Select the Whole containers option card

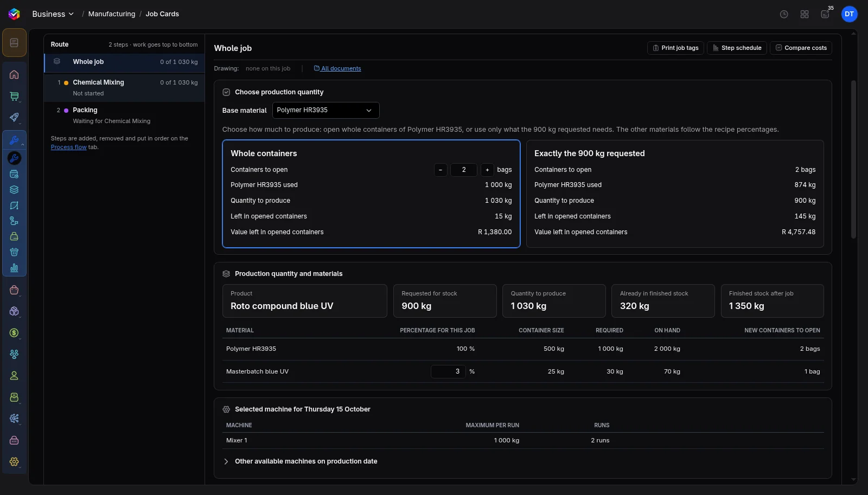371,194
